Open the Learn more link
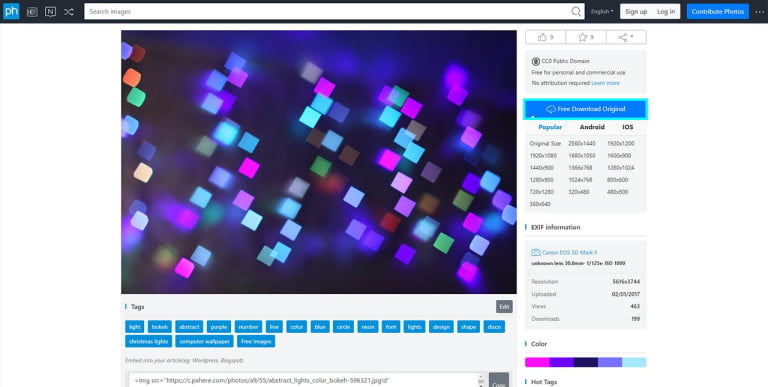768x387 pixels. tap(605, 83)
